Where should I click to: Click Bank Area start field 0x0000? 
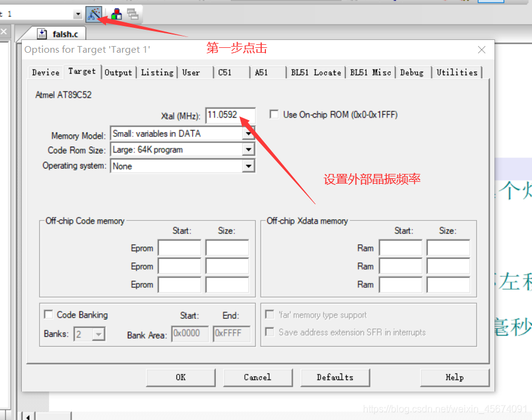coord(190,333)
